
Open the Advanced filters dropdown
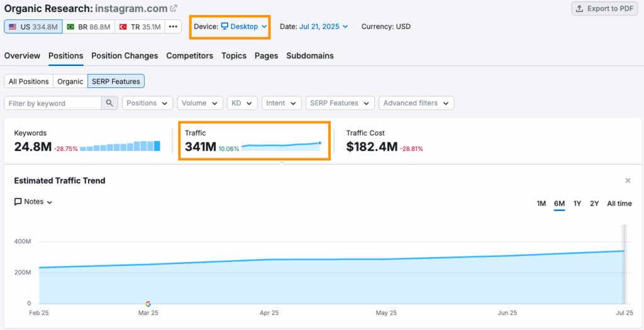coord(416,103)
